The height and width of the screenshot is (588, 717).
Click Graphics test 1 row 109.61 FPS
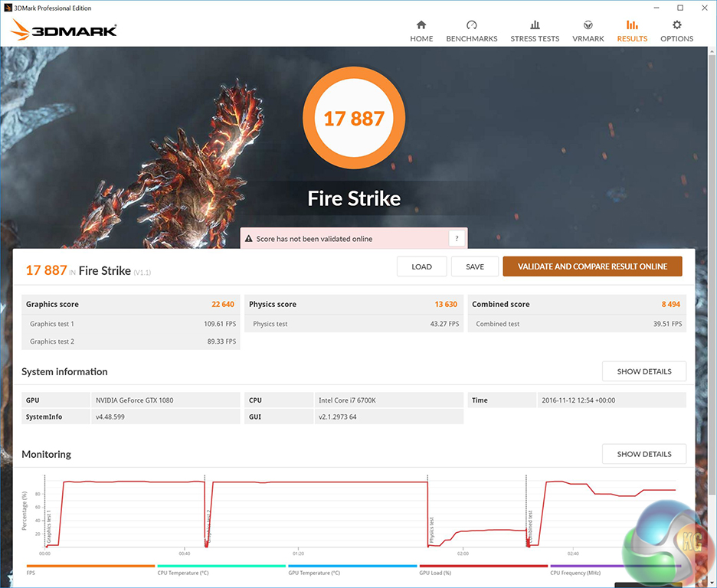pyautogui.click(x=131, y=323)
